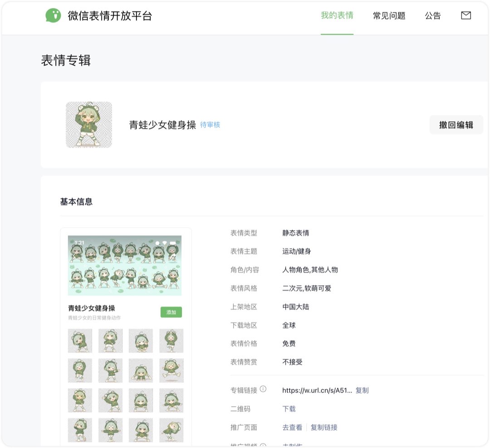Click 复制链接 for 推广页面
This screenshot has height=448, width=490.
324,428
